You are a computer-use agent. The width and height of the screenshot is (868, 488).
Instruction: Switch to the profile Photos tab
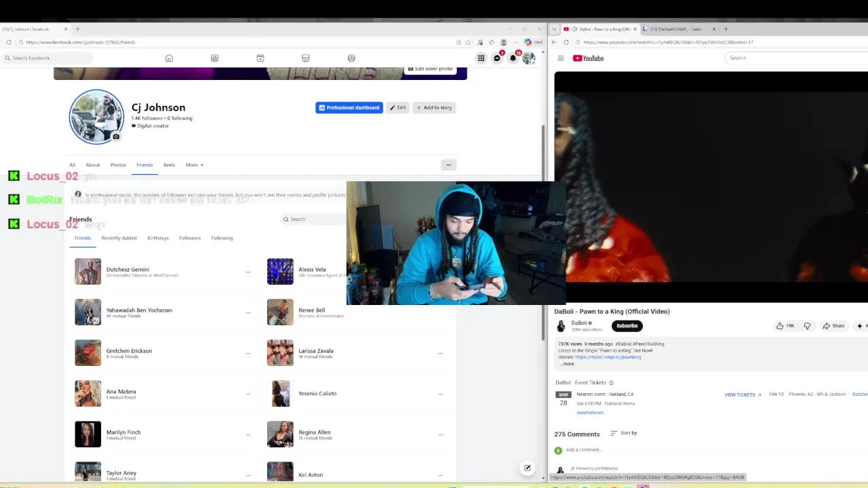pyautogui.click(x=118, y=165)
